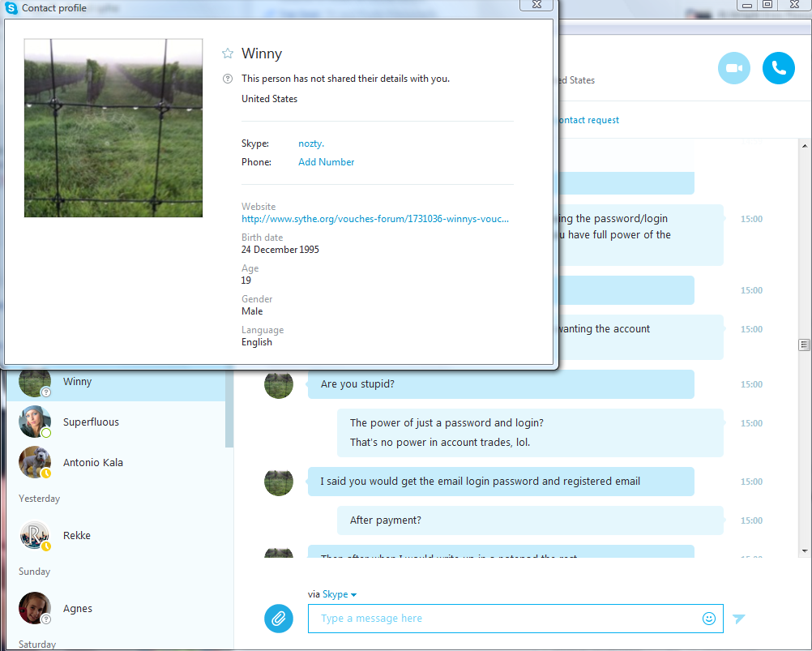Screen dimensions: 812x651
Task: Click message about email login password
Action: pyautogui.click(x=501, y=482)
